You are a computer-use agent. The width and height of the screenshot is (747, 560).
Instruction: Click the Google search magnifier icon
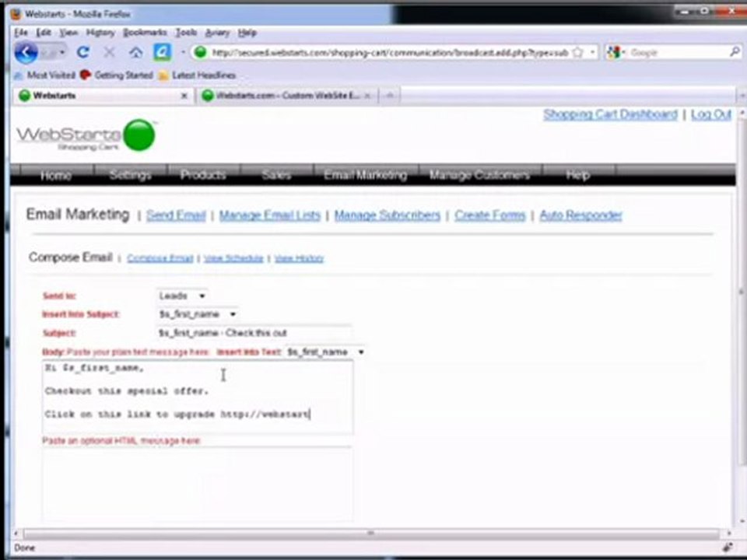click(x=735, y=52)
